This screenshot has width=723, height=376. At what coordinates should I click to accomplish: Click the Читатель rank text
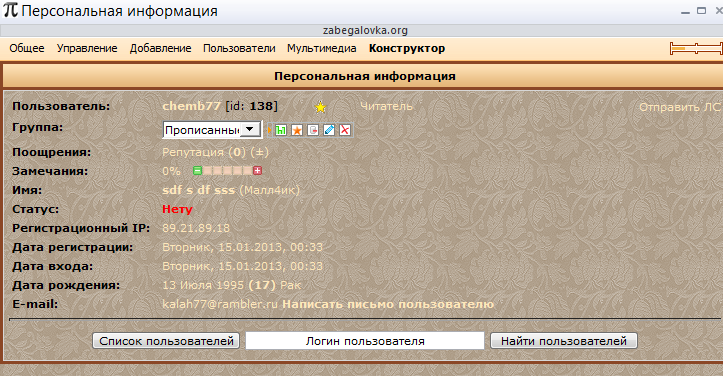[x=386, y=107]
